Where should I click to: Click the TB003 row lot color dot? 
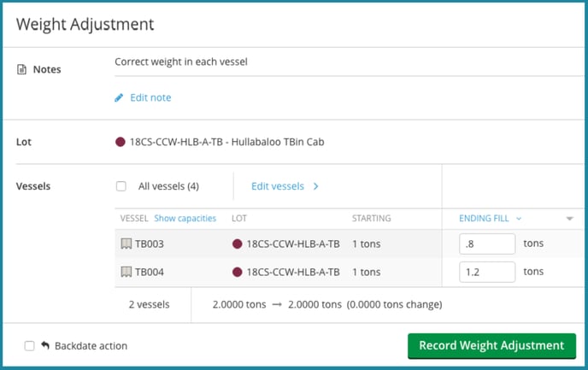[x=237, y=244]
